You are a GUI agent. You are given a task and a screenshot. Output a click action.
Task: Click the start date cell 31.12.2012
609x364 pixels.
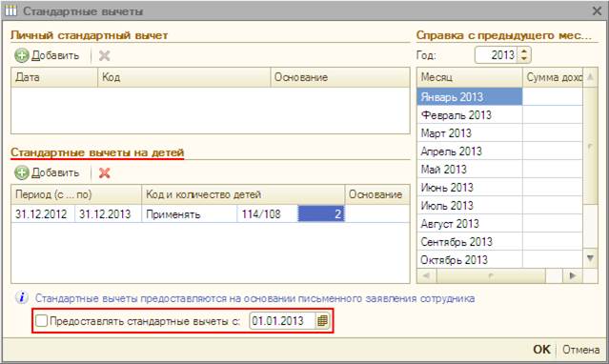43,213
